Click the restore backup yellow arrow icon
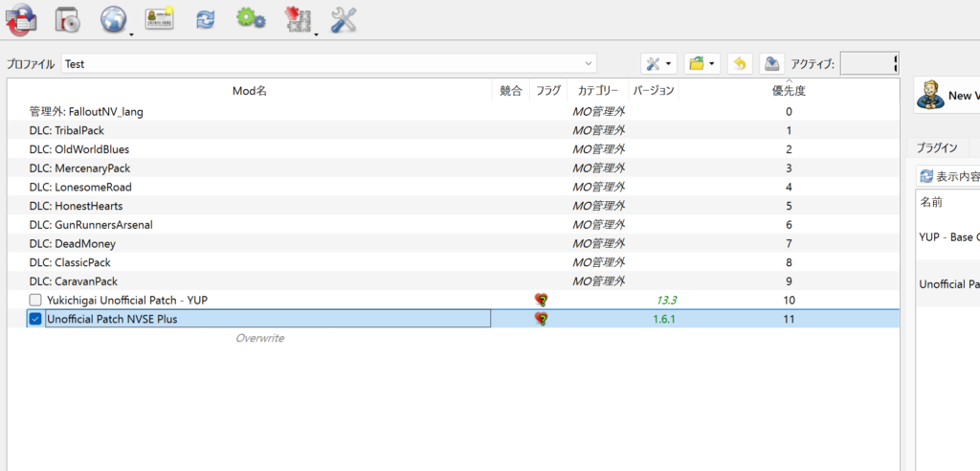This screenshot has width=980, height=471. tap(739, 64)
